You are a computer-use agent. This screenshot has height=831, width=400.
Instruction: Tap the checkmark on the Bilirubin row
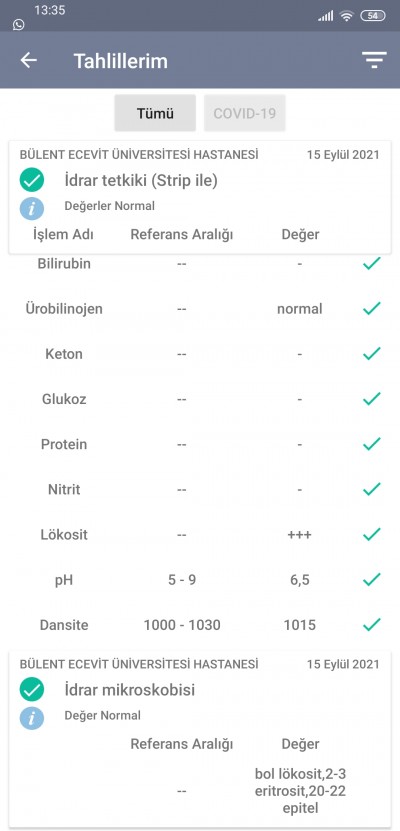(x=372, y=263)
